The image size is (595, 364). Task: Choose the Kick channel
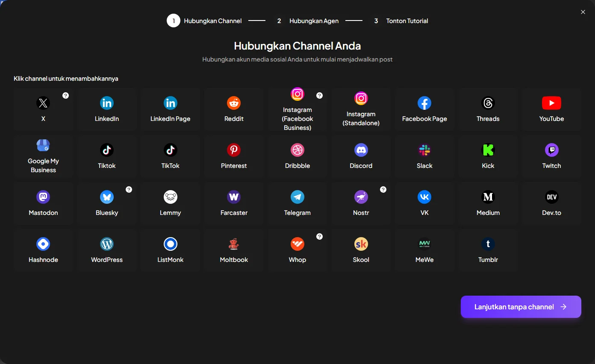(488, 156)
